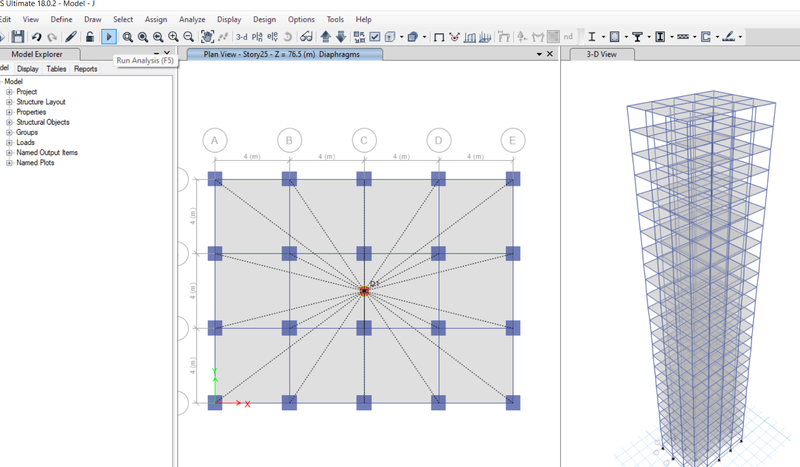Zoom in one step with plus magnifier
Image resolution: width=800 pixels, height=467 pixels.
173,37
